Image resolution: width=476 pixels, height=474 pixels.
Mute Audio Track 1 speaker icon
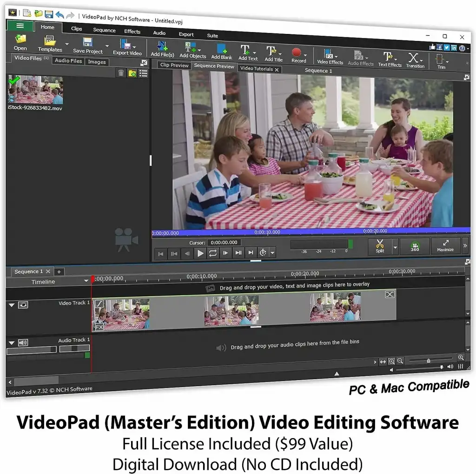[23, 342]
